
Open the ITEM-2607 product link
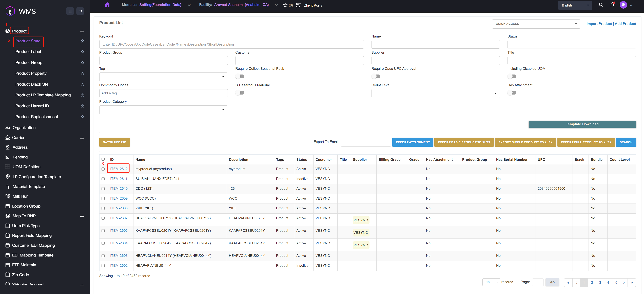tap(119, 218)
